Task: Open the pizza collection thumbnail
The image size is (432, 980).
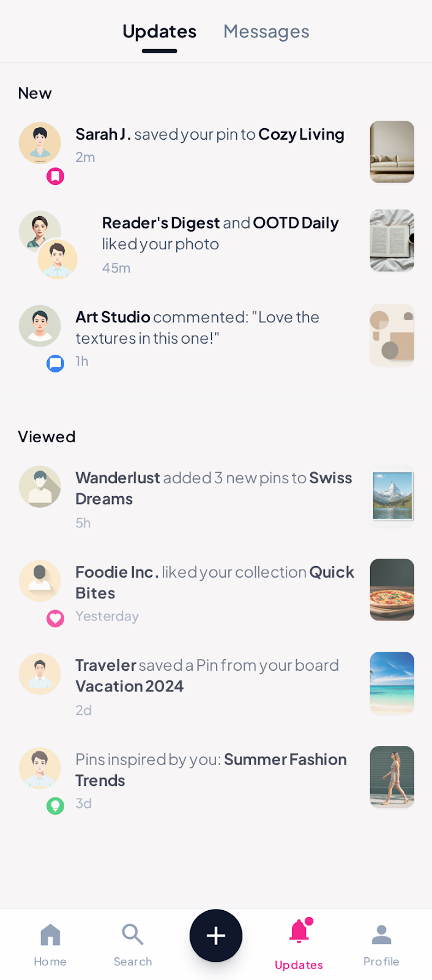Action: click(x=392, y=590)
